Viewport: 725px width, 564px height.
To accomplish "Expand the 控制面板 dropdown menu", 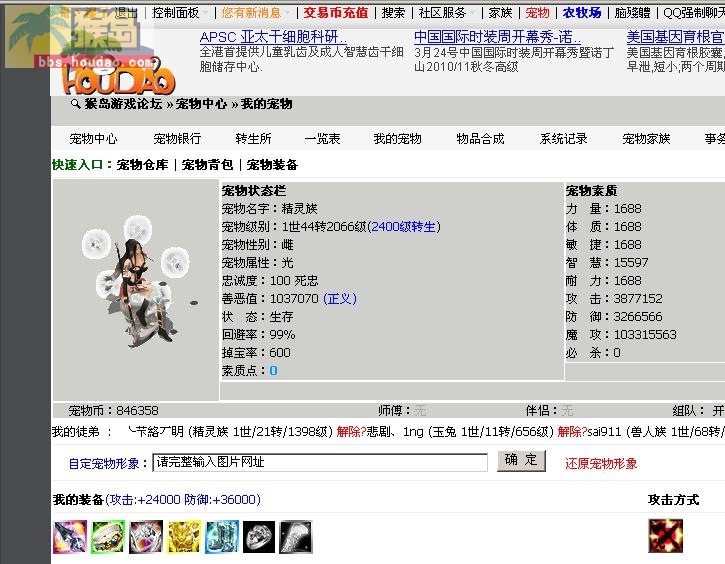I will coord(180,13).
